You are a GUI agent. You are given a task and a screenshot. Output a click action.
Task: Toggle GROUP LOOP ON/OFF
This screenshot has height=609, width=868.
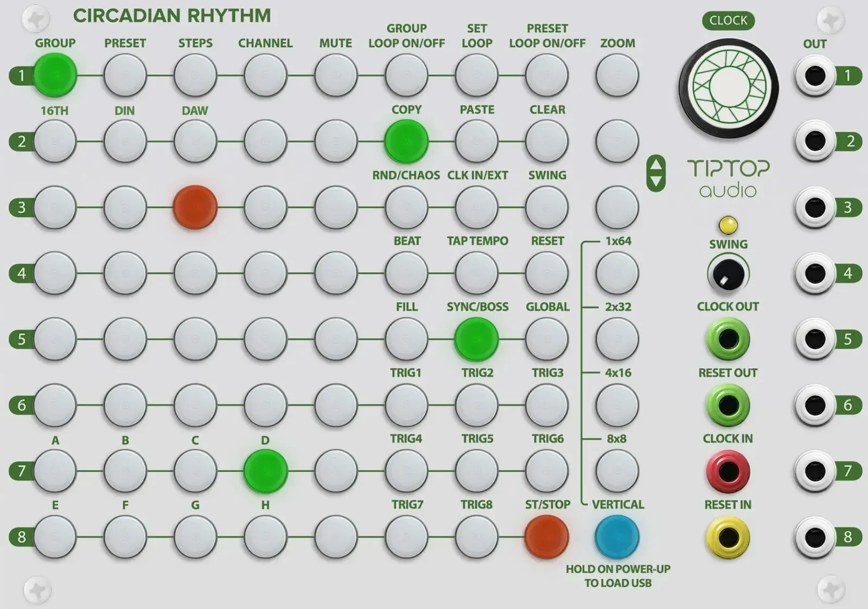(x=407, y=74)
